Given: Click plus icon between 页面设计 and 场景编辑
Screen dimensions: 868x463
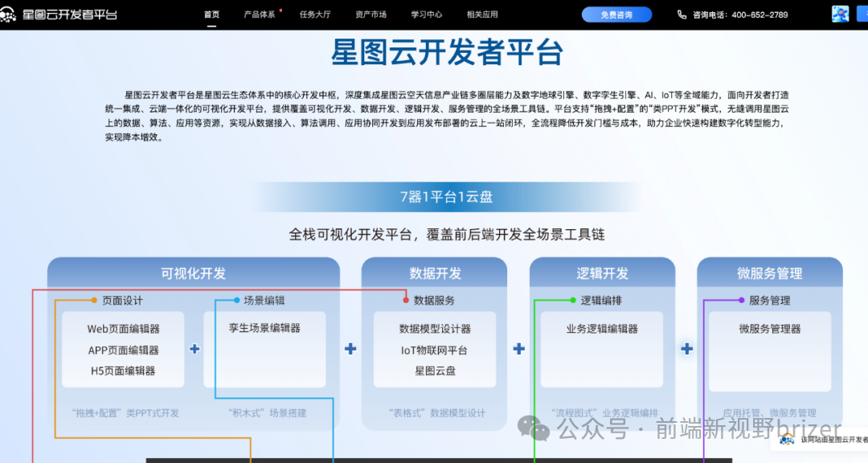Looking at the screenshot, I should [x=194, y=349].
